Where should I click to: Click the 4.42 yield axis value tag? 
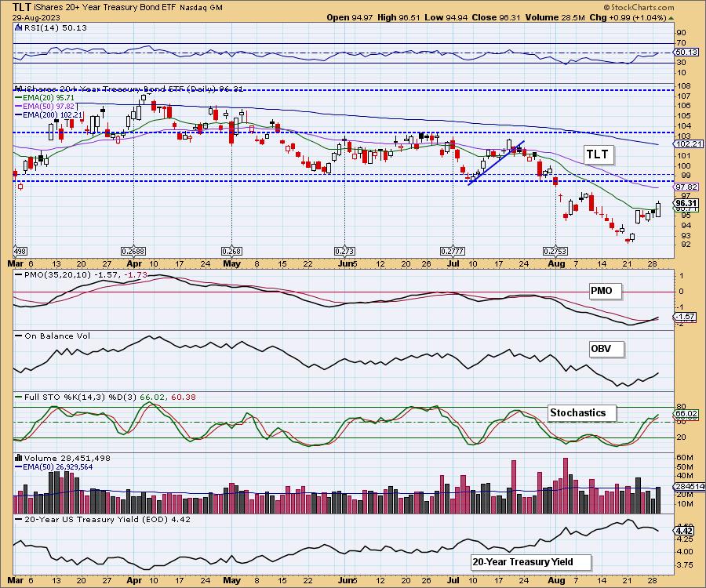coord(685,531)
